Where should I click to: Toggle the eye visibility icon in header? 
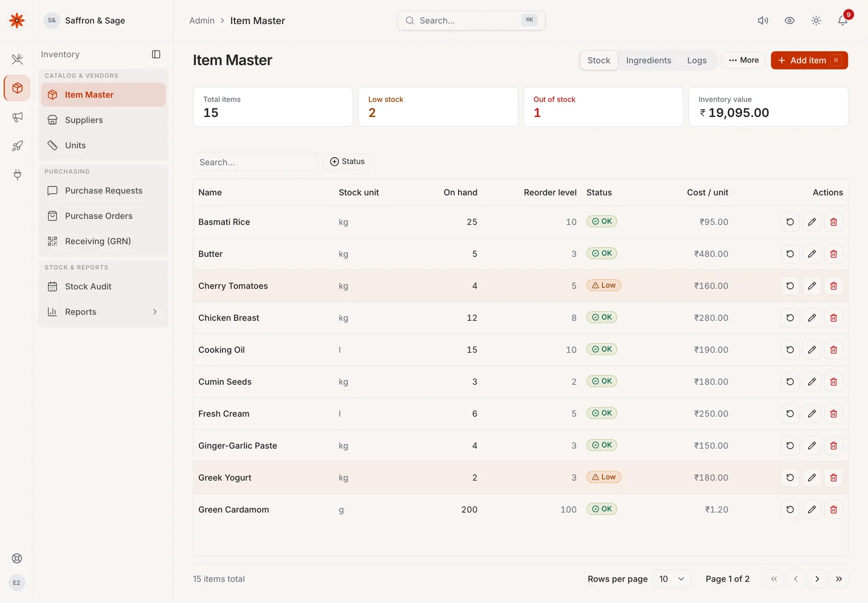click(790, 21)
